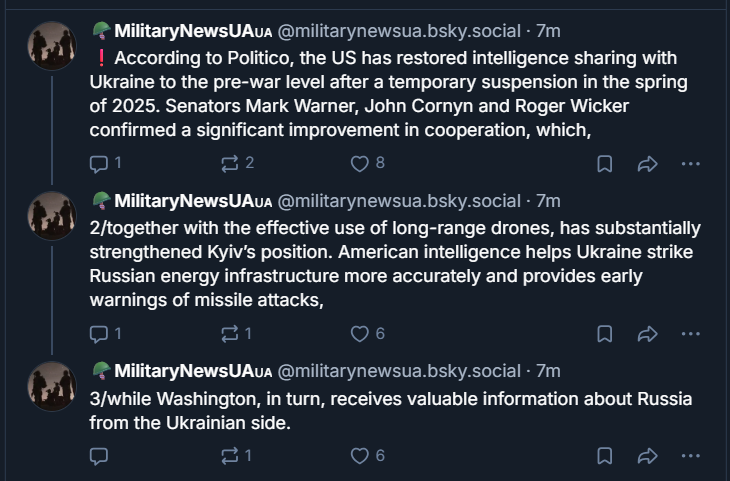Repost the third post starting with 3/while
The width and height of the screenshot is (730, 481).
[237, 456]
